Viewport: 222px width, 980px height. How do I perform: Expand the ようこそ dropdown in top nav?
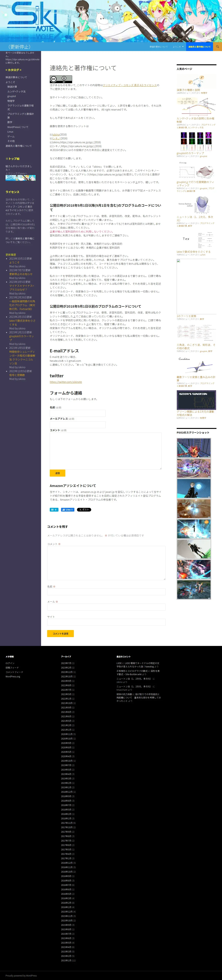point(178,46)
